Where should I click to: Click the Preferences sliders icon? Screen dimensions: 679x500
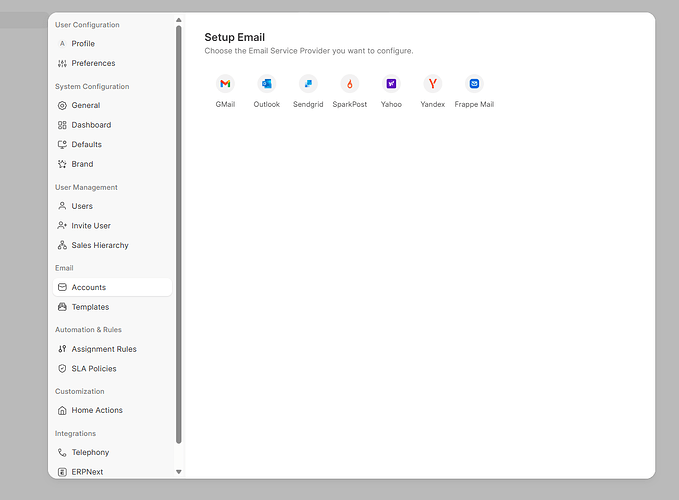coord(62,63)
